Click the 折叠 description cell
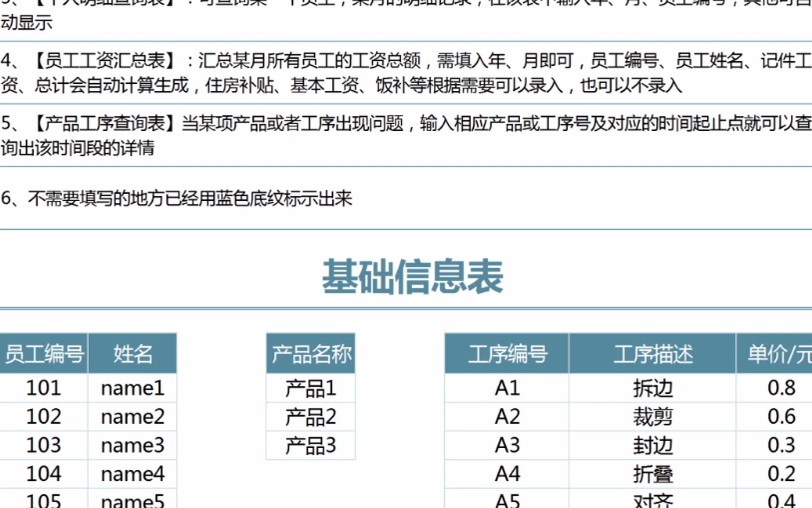 [652, 474]
